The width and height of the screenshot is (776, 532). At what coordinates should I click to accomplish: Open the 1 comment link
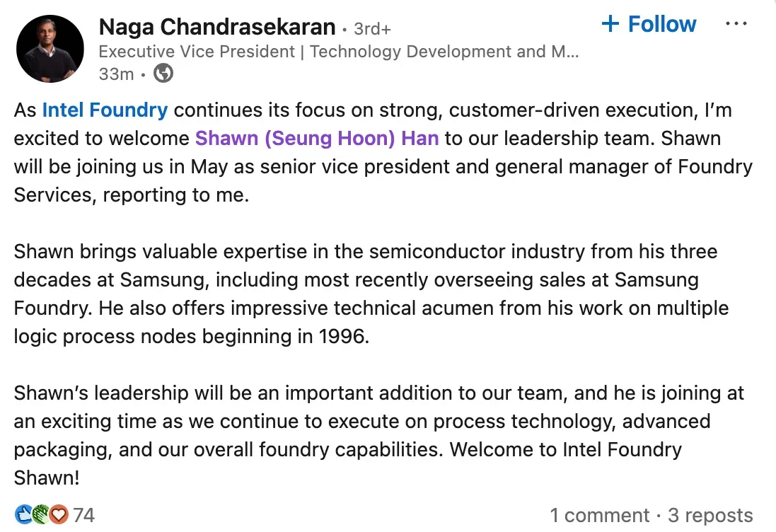tap(599, 516)
